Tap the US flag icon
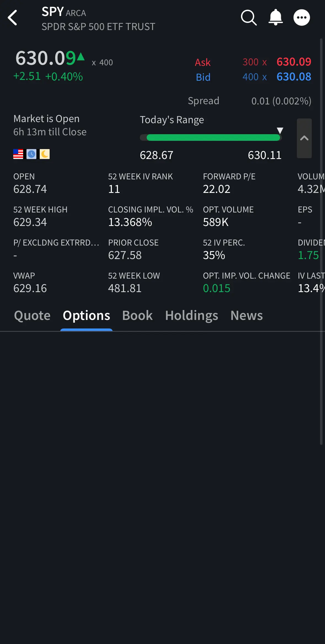Viewport: 325px width, 644px height. click(18, 154)
